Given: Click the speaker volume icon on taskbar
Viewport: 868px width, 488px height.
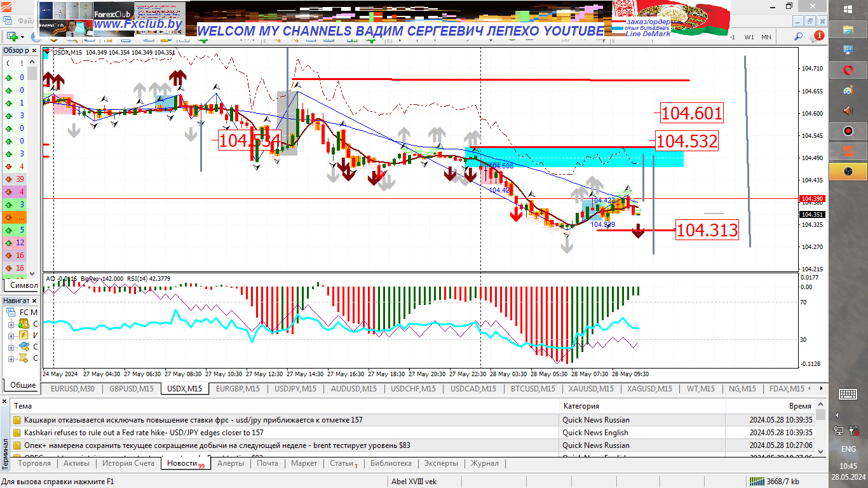Looking at the screenshot, I should click(x=848, y=111).
